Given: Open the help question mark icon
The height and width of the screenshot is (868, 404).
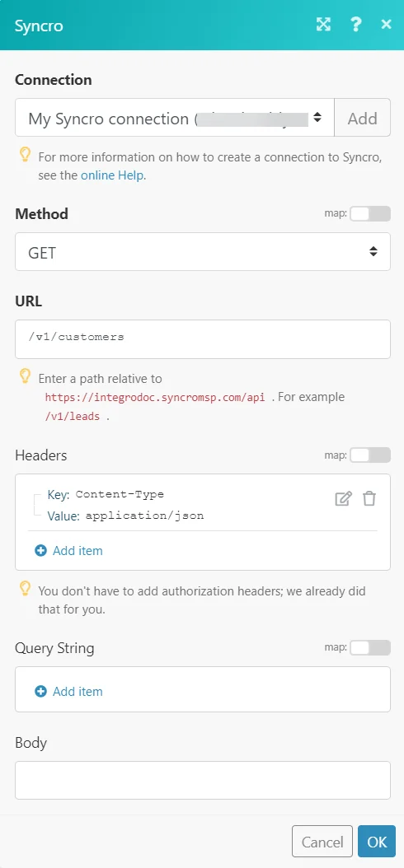Looking at the screenshot, I should tap(356, 24).
